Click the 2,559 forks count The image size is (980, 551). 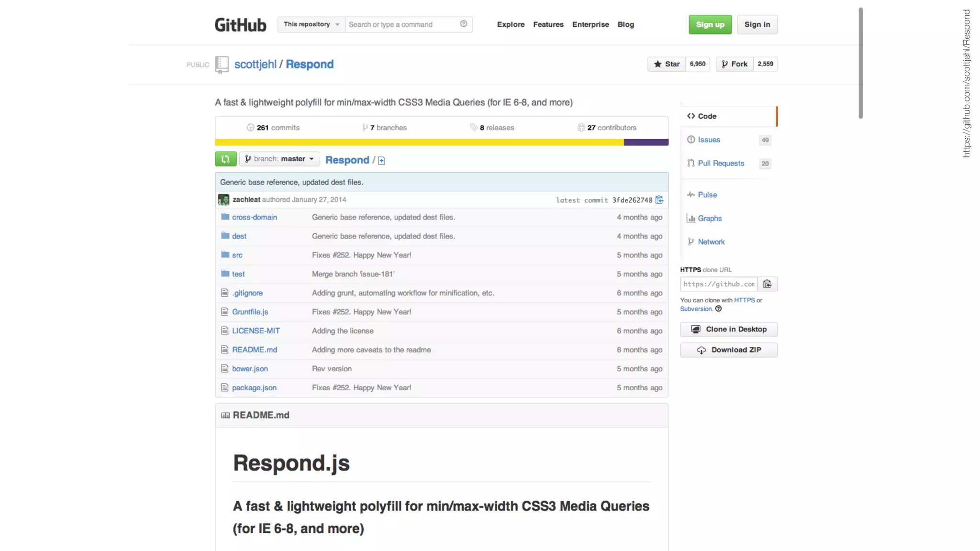coord(766,64)
